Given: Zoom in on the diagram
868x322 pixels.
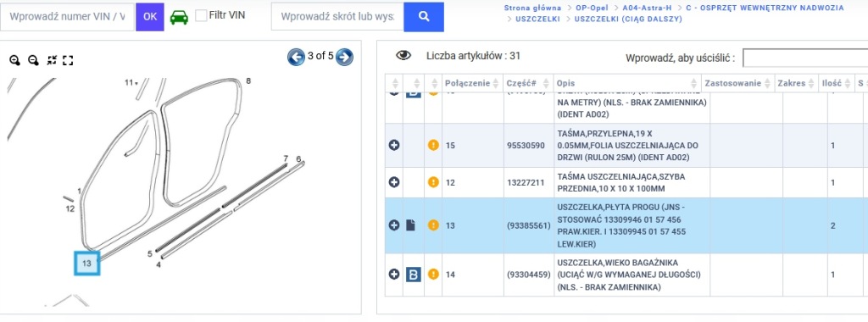Looking at the screenshot, I should click(x=15, y=60).
